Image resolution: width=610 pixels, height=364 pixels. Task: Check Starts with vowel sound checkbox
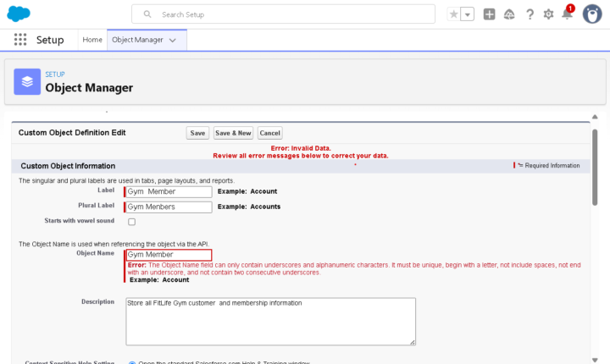tap(132, 222)
